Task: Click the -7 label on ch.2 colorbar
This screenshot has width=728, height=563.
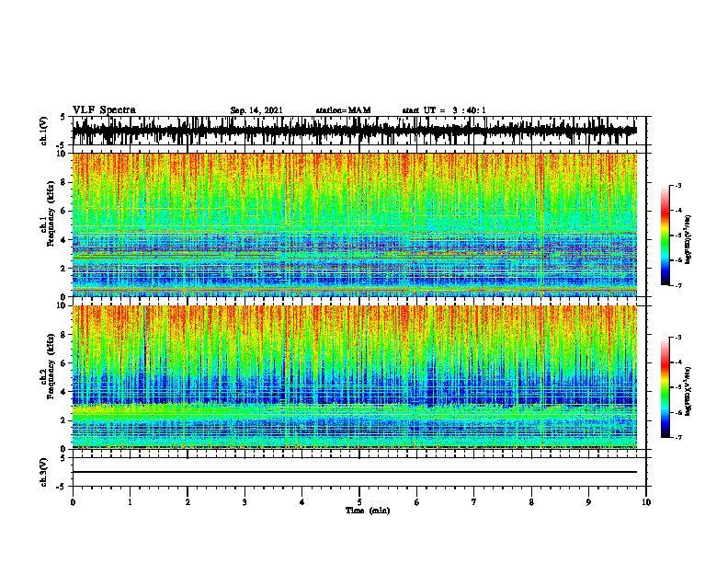Action: pyautogui.click(x=677, y=438)
